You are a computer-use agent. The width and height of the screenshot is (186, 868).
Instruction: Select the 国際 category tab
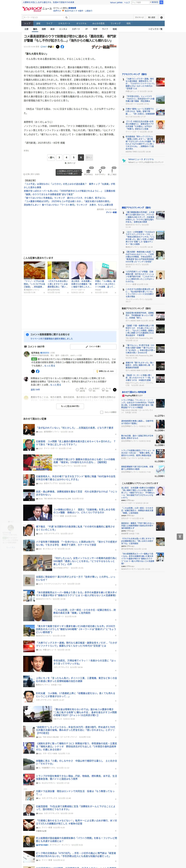coord(44,29)
